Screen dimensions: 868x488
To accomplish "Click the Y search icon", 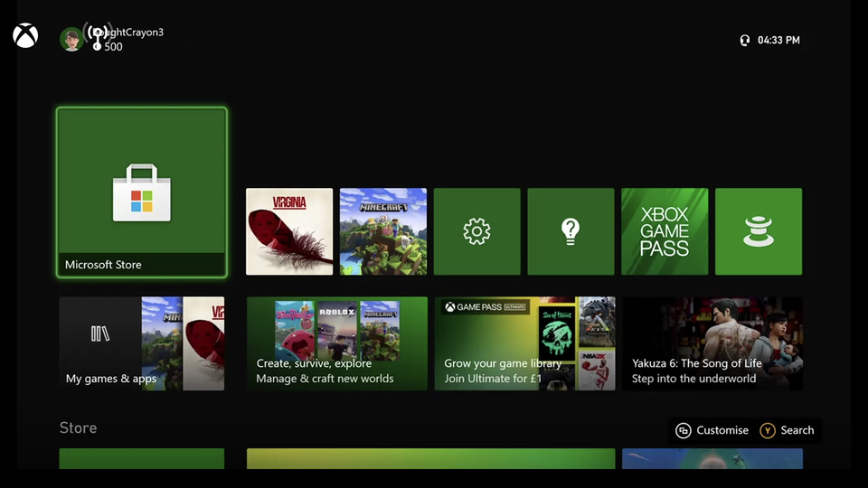I will 768,430.
